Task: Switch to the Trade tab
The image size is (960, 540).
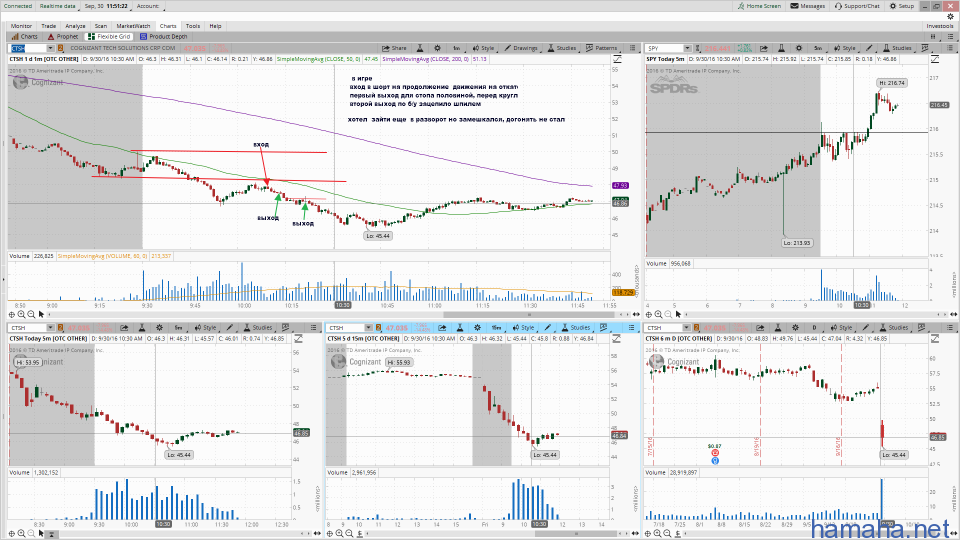Action: [x=48, y=26]
